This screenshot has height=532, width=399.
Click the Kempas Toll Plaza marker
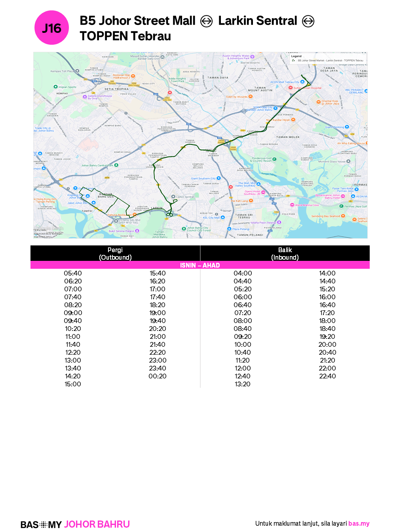77,71
